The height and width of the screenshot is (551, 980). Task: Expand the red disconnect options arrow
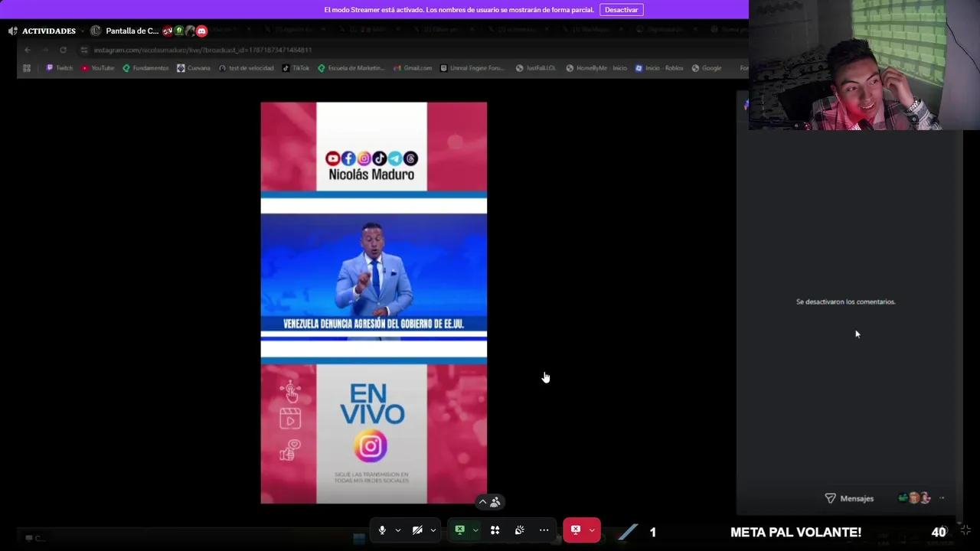pyautogui.click(x=592, y=530)
